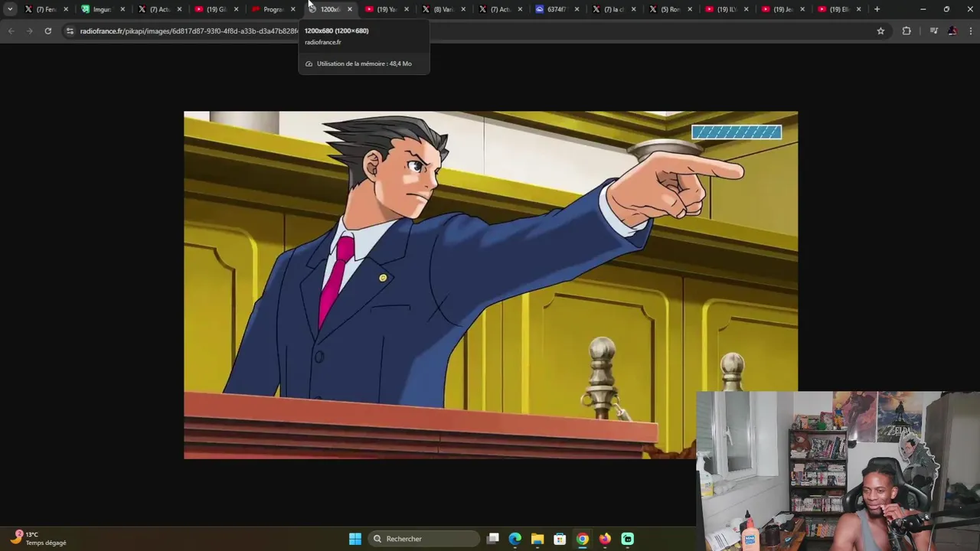Image resolution: width=980 pixels, height=551 pixels.
Task: Go forward to next page
Action: coord(29,31)
